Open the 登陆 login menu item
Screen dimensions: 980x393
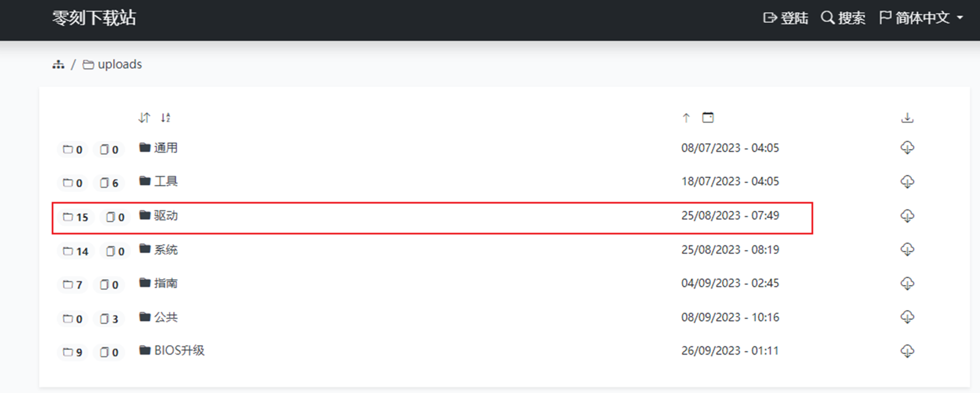click(786, 18)
